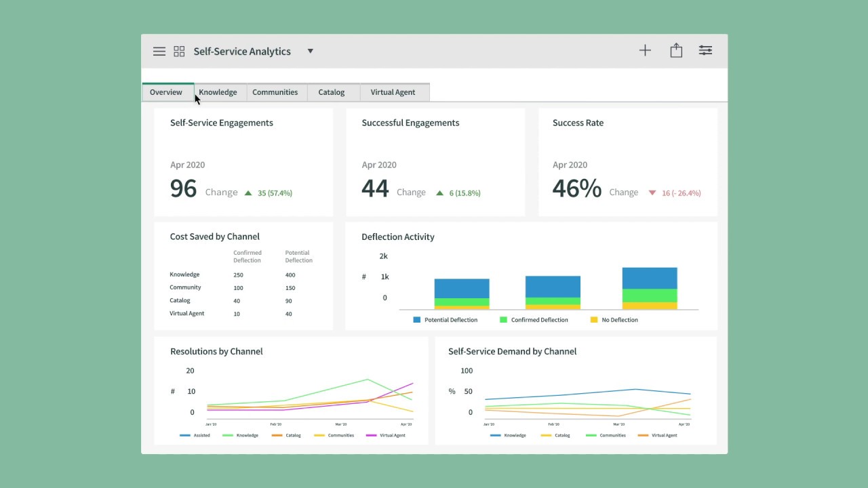Image resolution: width=868 pixels, height=488 pixels.
Task: Click the Potential Deflection column header
Action: tap(299, 256)
